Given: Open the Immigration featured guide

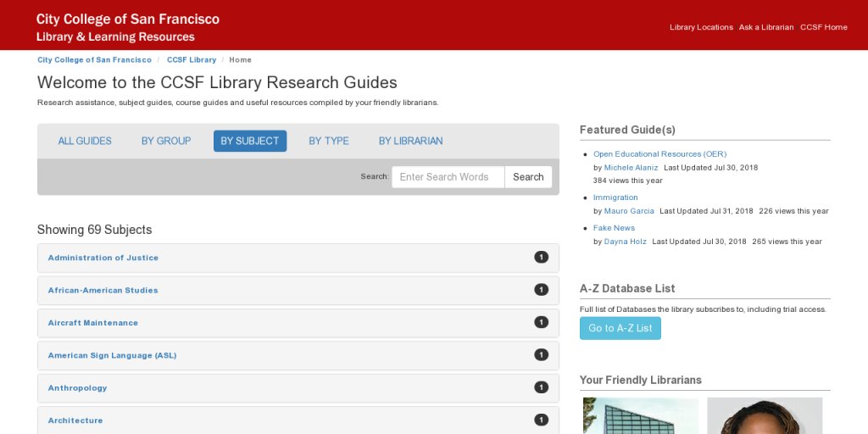Looking at the screenshot, I should 615,198.
